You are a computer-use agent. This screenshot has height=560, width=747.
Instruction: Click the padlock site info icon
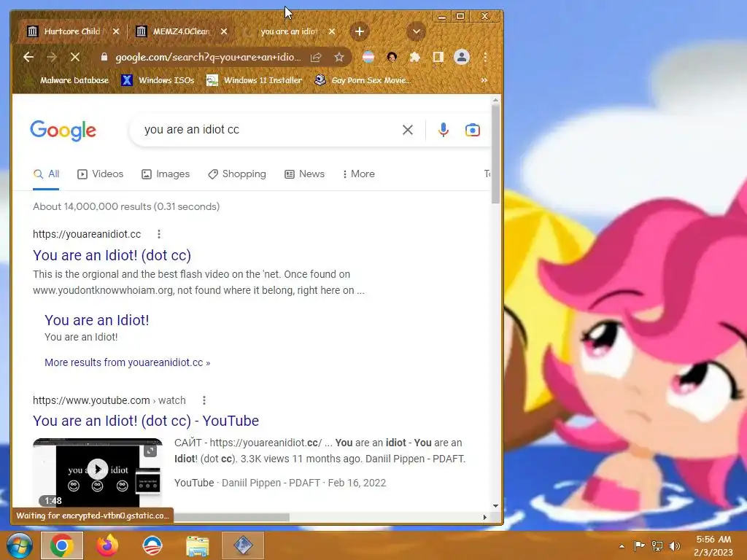pos(104,57)
